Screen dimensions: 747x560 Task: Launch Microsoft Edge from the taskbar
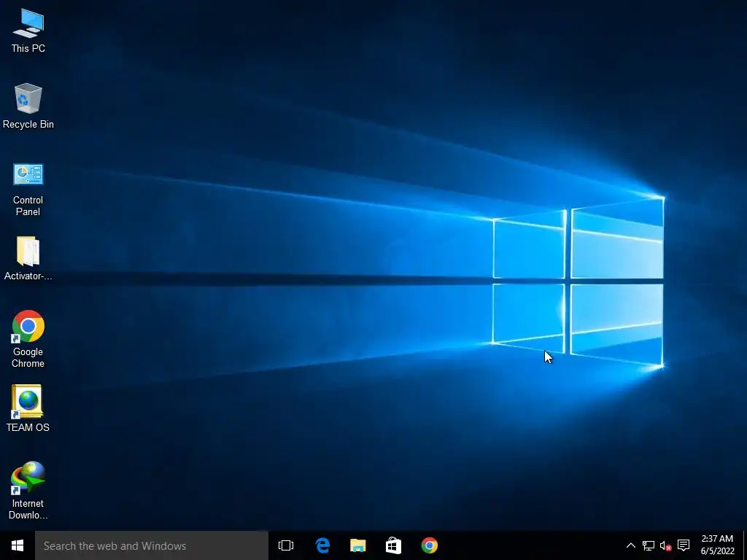[x=322, y=545]
